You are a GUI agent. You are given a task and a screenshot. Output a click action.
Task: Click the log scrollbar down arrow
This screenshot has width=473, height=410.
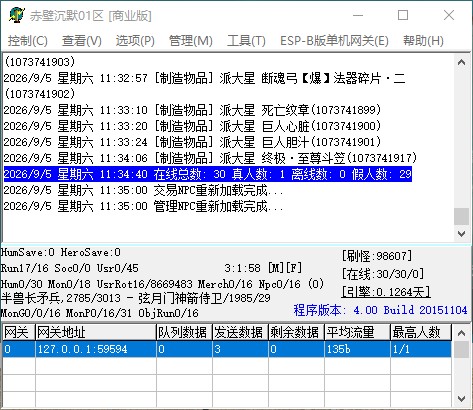(462, 233)
